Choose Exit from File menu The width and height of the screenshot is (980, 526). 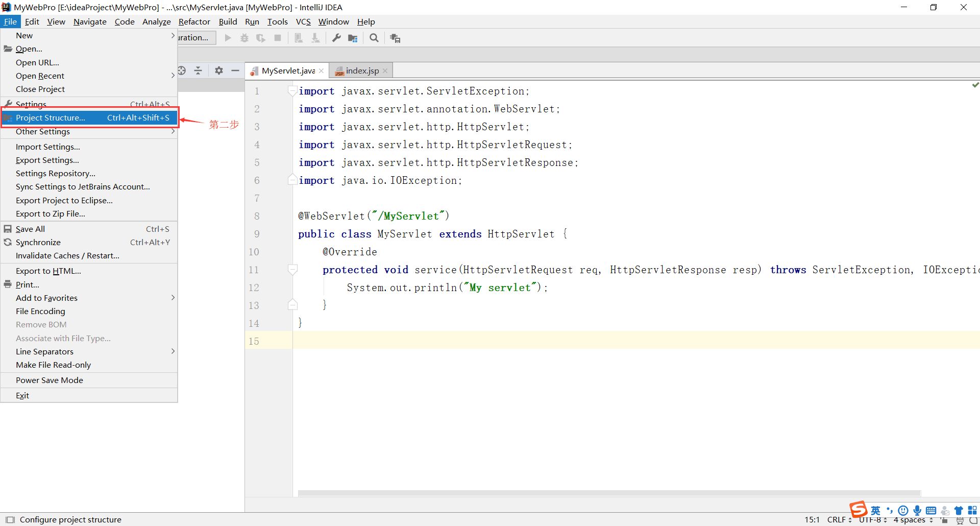coord(89,395)
